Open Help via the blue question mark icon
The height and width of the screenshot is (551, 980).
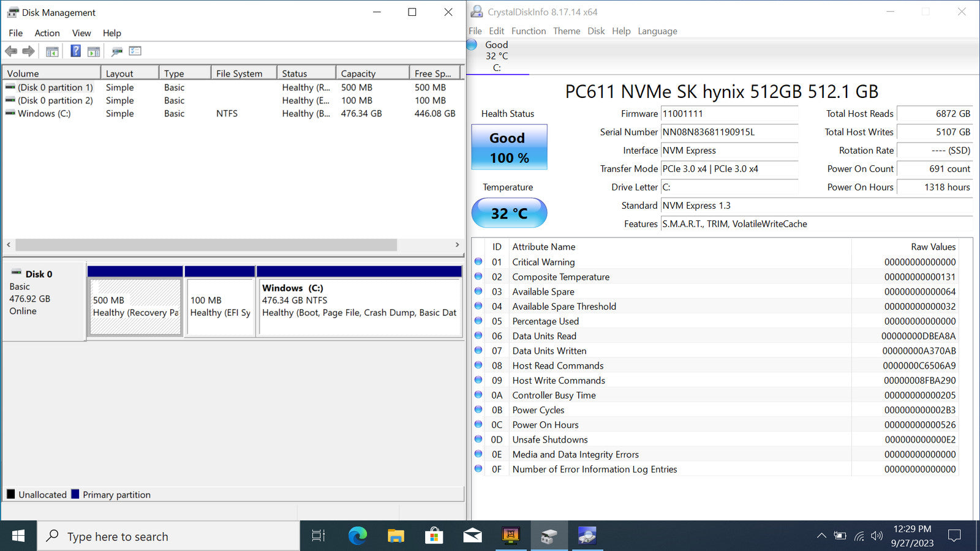(75, 51)
